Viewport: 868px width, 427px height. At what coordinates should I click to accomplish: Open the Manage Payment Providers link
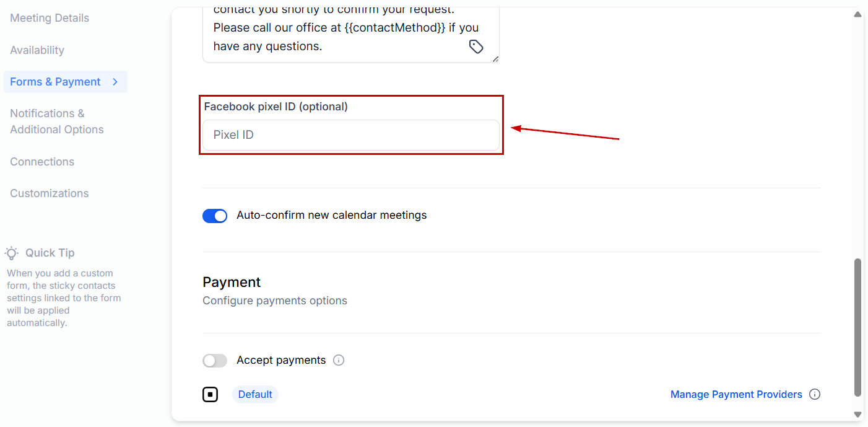pos(736,394)
